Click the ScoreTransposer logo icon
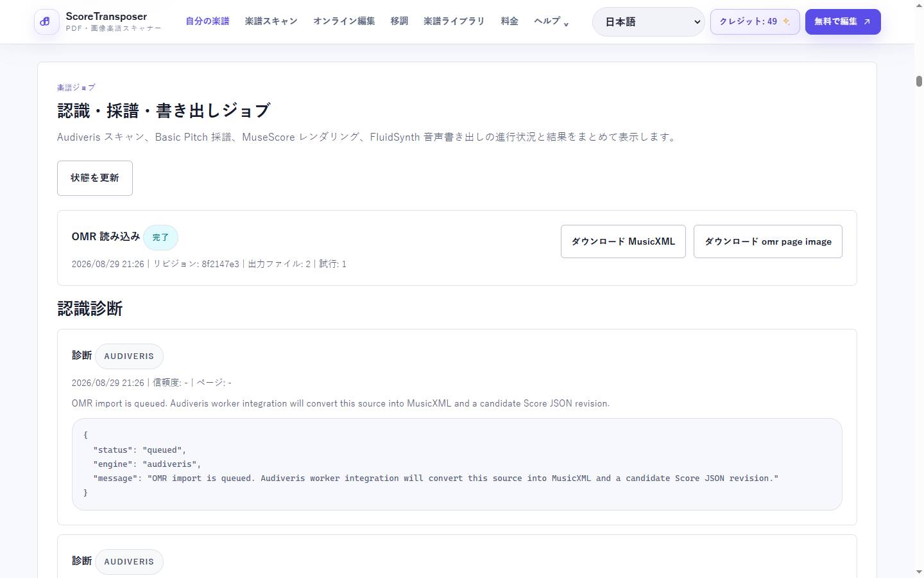 point(46,22)
